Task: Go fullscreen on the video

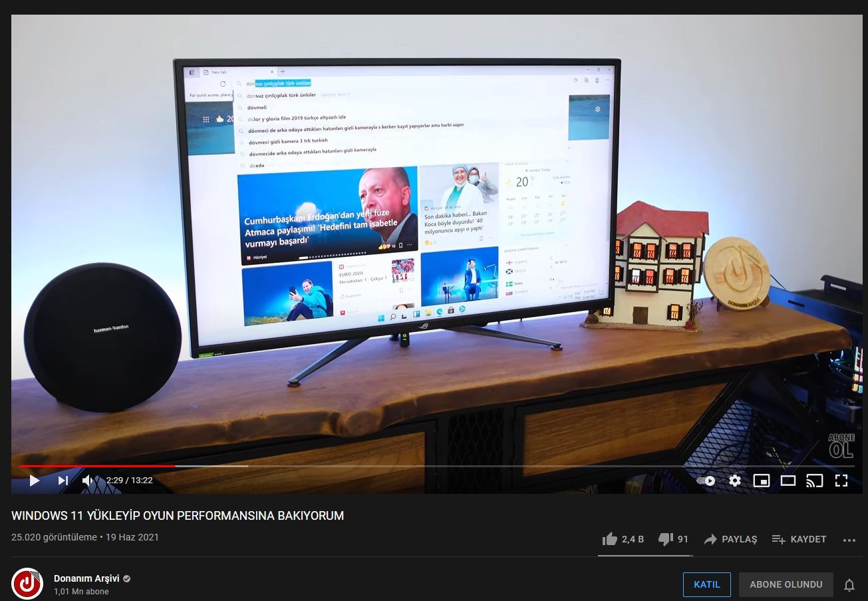Action: pos(841,481)
